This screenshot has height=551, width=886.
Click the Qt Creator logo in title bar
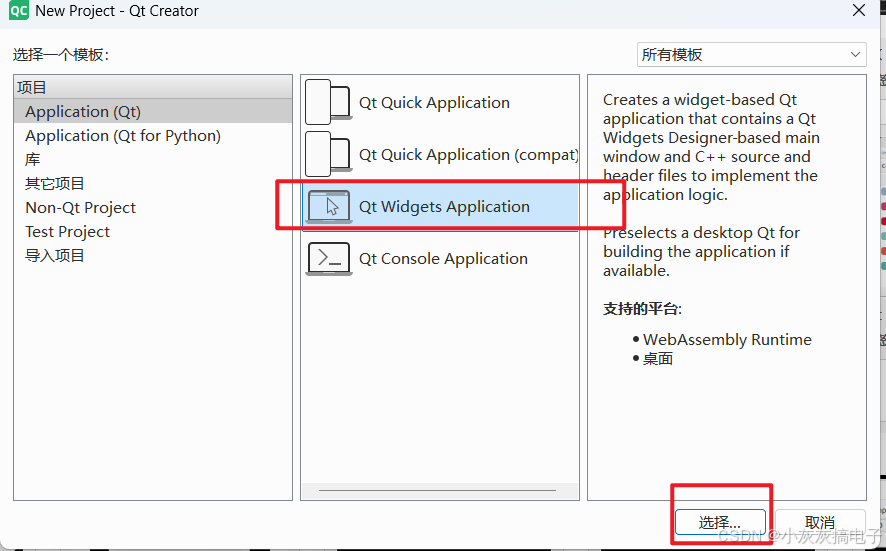point(19,11)
